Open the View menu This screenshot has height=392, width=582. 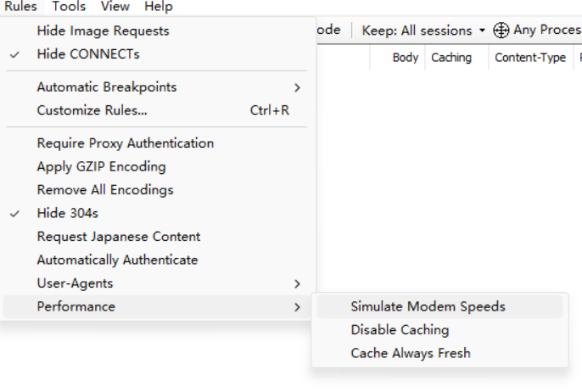click(x=115, y=6)
